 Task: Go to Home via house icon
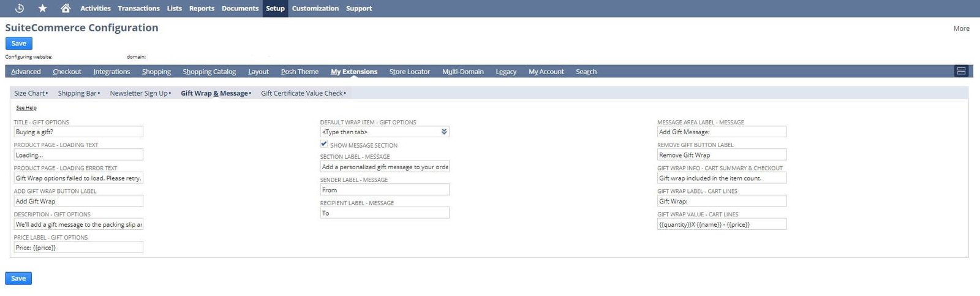pos(66,8)
